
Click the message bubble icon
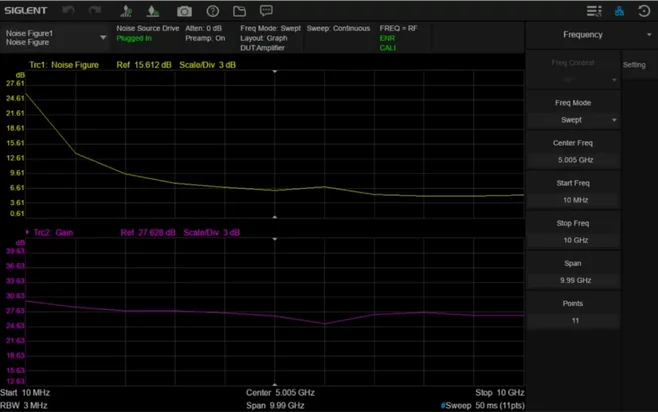(266, 10)
